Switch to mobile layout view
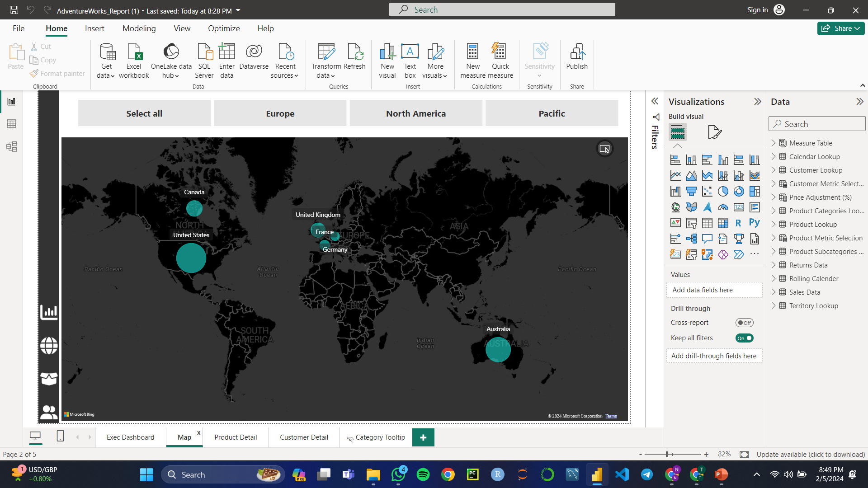 pyautogui.click(x=60, y=436)
